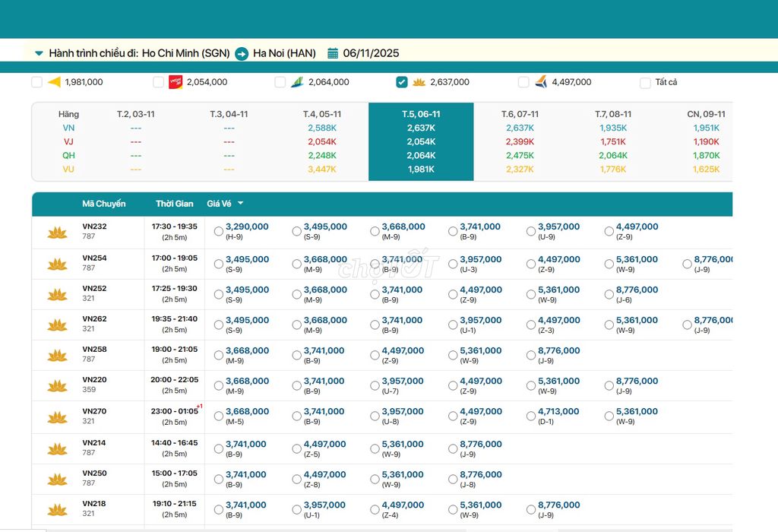Click the arrow icon between SGN and HAN
Viewport: 778px width, 532px height.
click(x=242, y=53)
